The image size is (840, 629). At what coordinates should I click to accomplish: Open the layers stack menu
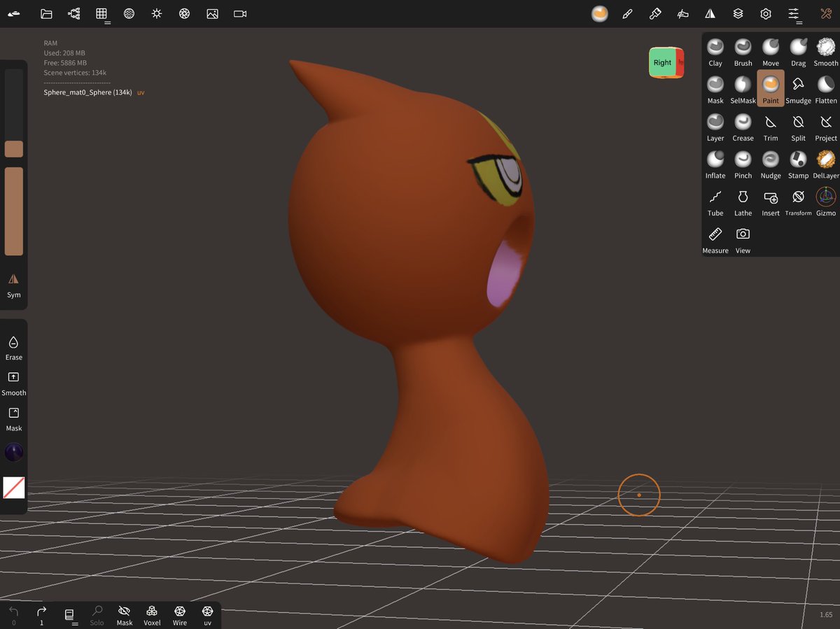tap(738, 13)
